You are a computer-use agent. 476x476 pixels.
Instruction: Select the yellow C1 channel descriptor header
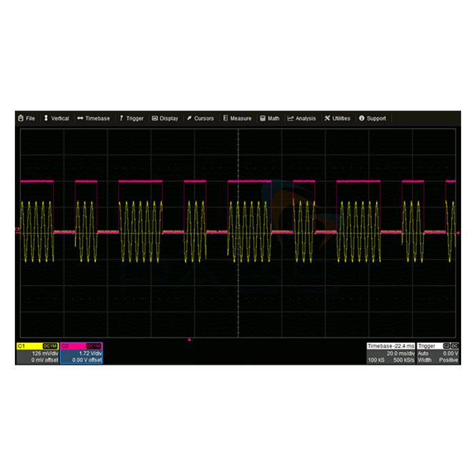[x=37, y=346]
